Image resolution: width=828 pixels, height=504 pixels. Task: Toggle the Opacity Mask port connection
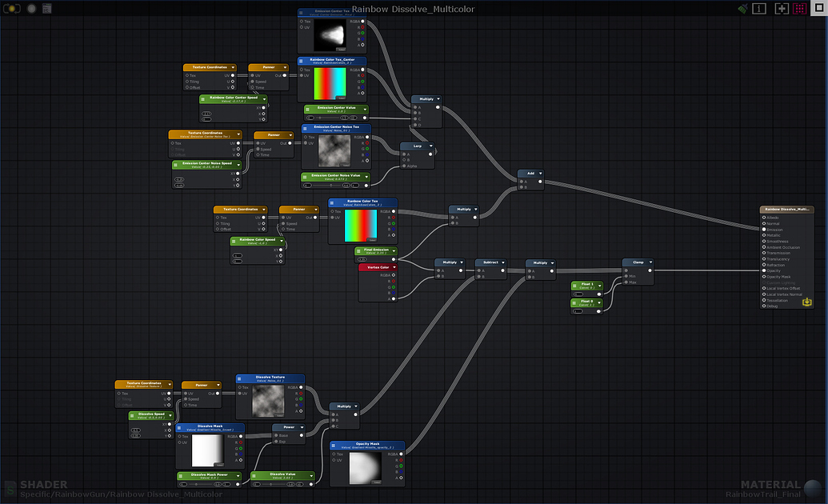point(764,276)
